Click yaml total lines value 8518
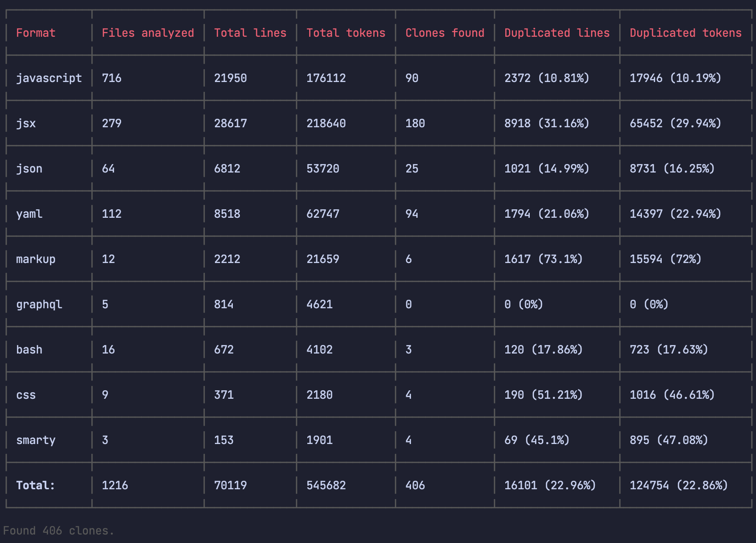The width and height of the screenshot is (756, 543). (227, 214)
